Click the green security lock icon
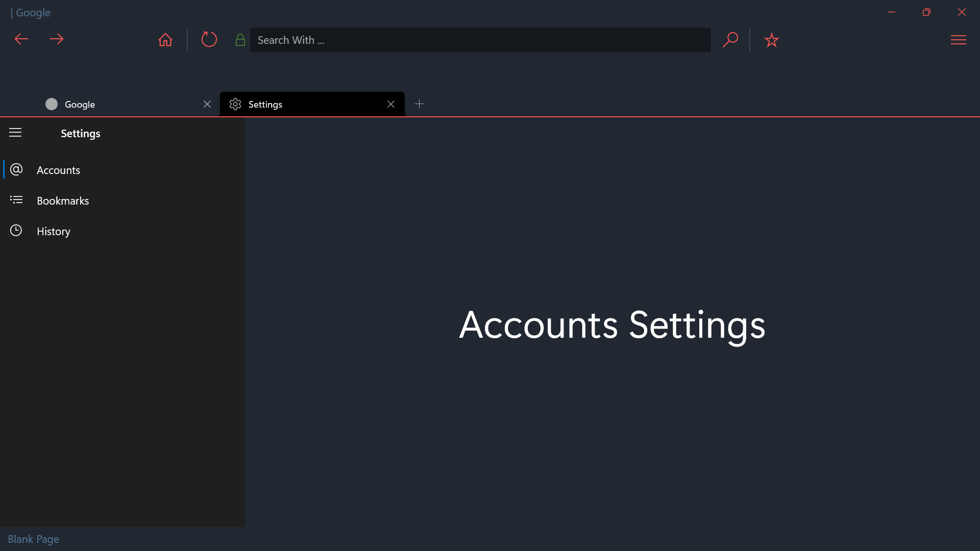This screenshot has height=551, width=980. click(x=240, y=39)
